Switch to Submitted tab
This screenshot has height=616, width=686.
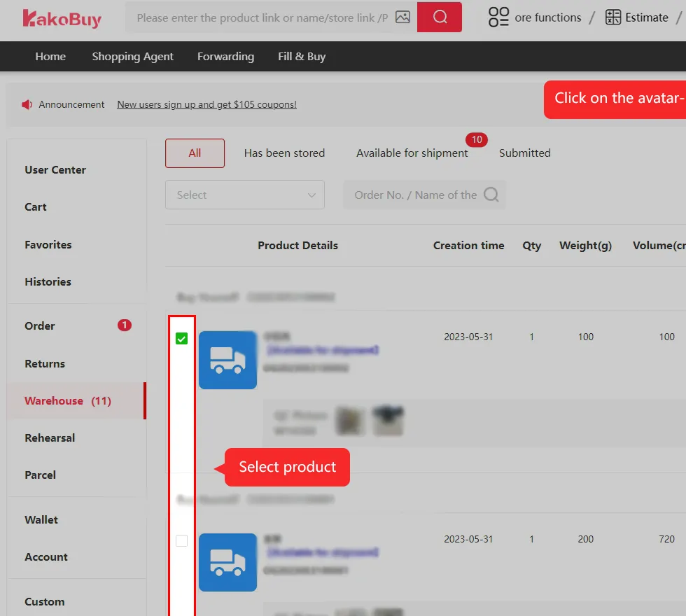click(x=524, y=153)
